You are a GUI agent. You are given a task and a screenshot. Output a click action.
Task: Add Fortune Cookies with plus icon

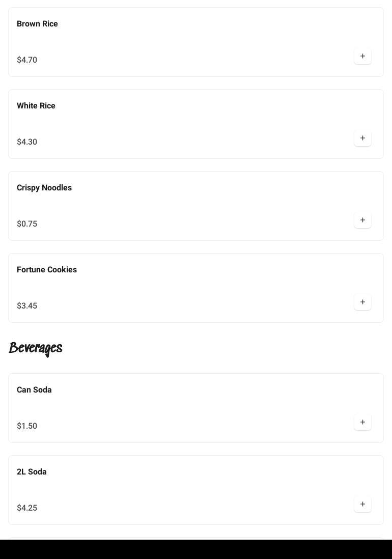pyautogui.click(x=362, y=302)
